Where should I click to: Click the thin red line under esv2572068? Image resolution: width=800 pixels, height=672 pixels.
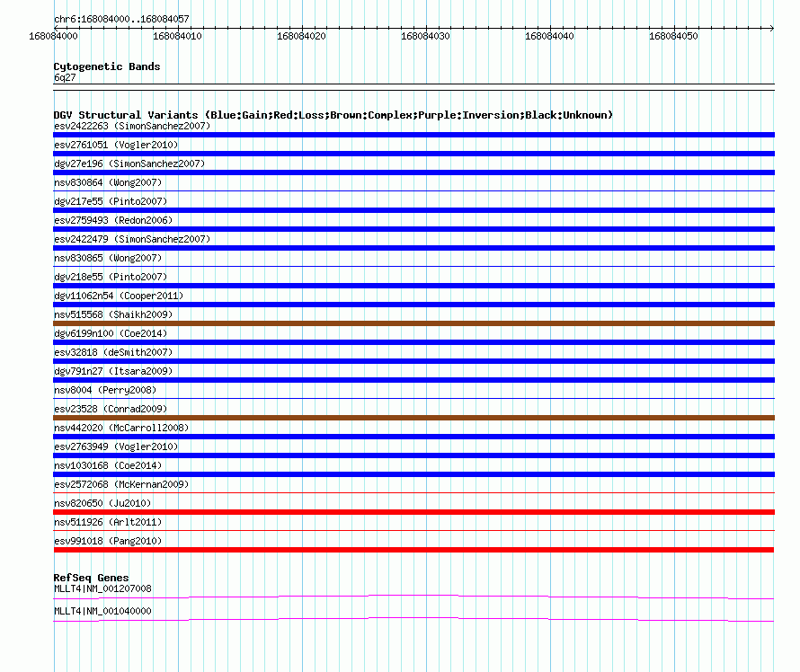tap(413, 492)
